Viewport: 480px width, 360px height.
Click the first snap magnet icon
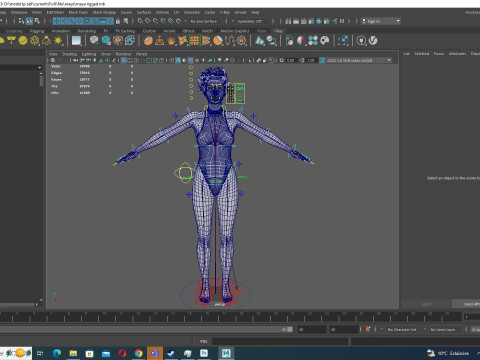tap(140, 21)
